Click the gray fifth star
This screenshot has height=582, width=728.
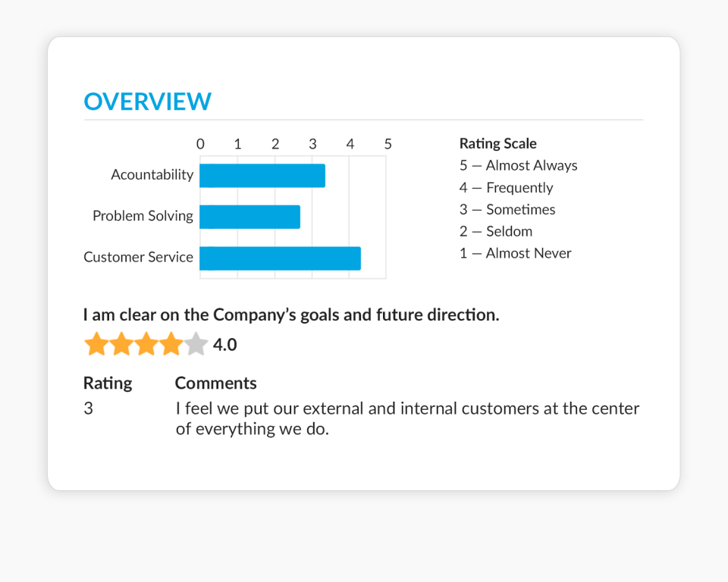click(196, 344)
